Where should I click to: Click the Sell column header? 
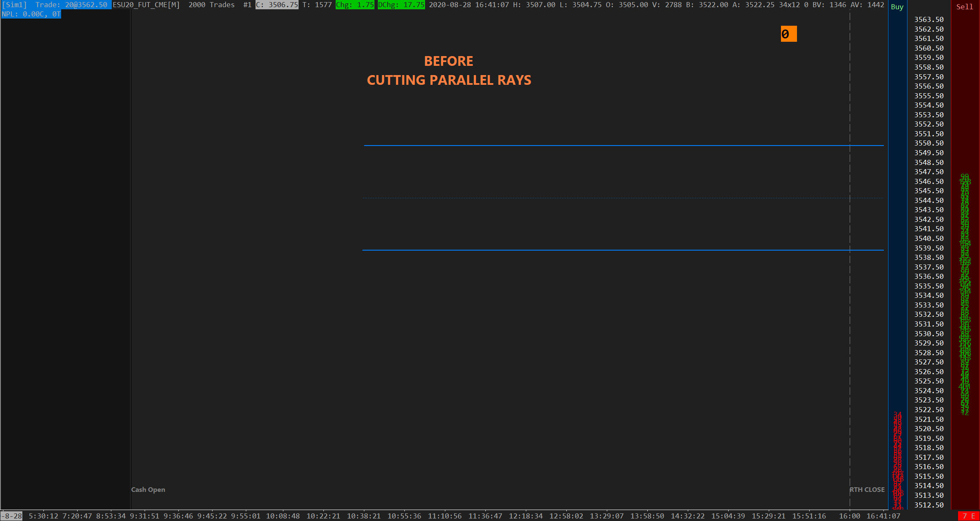point(964,7)
